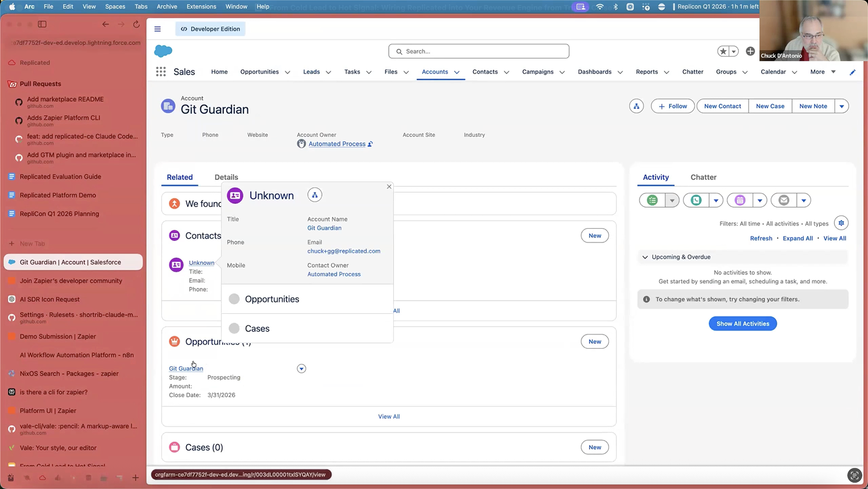Collapse the Upcoming & Overdue section
The height and width of the screenshot is (489, 868).
[x=645, y=257]
